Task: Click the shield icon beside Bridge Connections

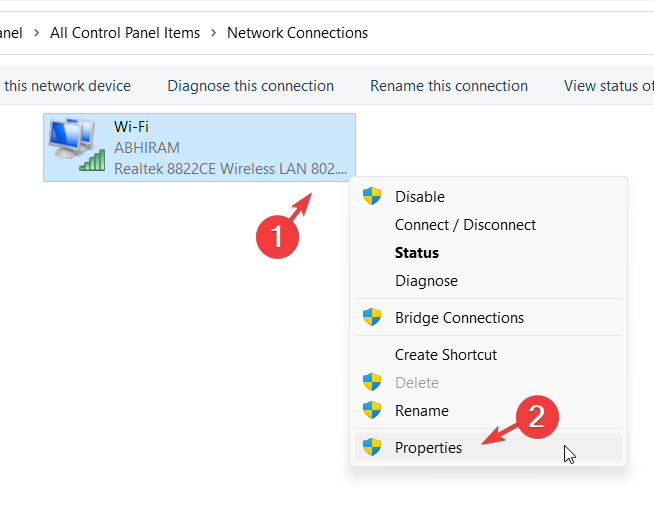Action: [372, 317]
